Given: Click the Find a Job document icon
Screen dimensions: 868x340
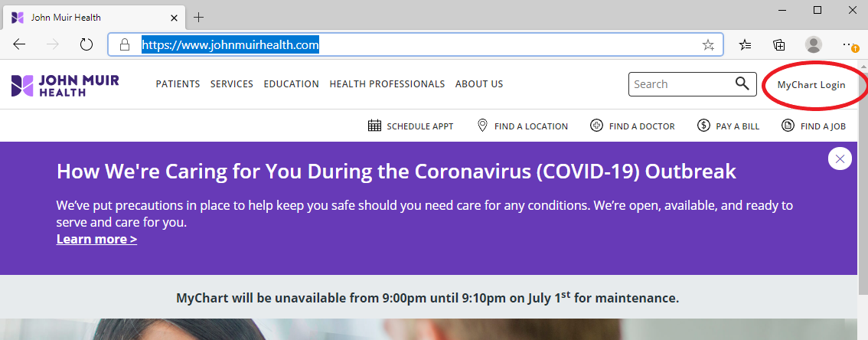Looking at the screenshot, I should point(788,126).
